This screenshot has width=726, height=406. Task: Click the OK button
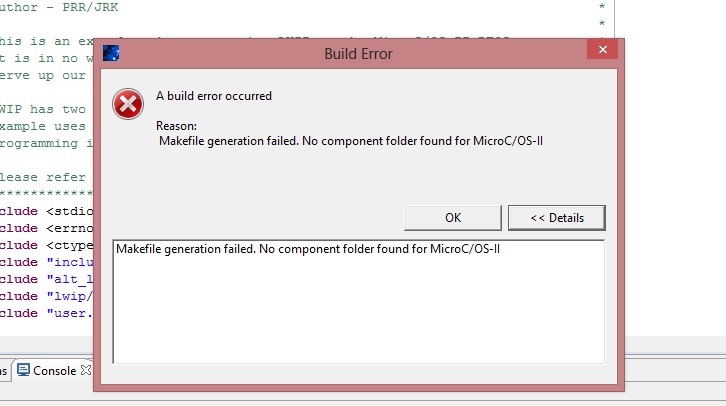(452, 217)
